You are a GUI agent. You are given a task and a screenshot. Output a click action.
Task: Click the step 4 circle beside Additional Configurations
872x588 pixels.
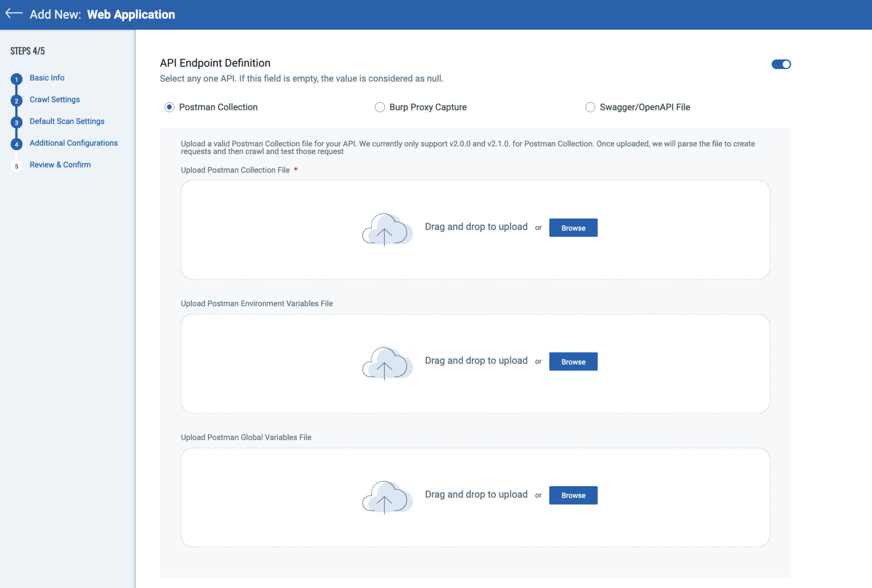tap(16, 144)
